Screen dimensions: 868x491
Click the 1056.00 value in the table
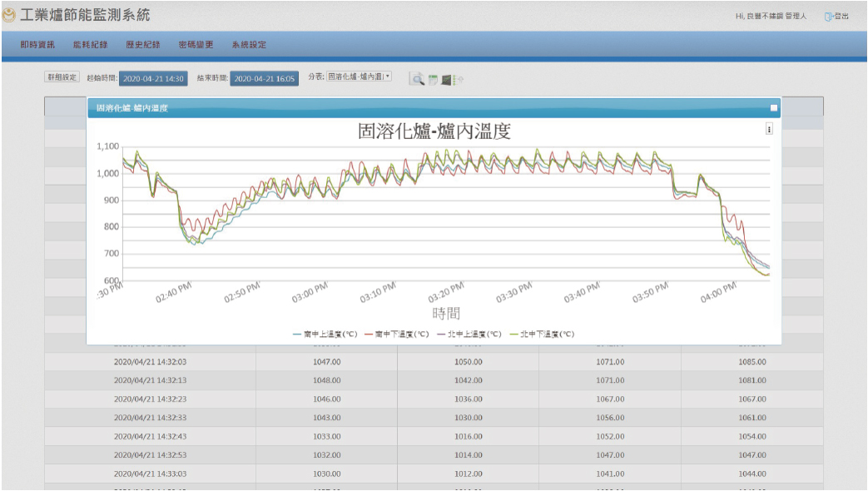(610, 418)
